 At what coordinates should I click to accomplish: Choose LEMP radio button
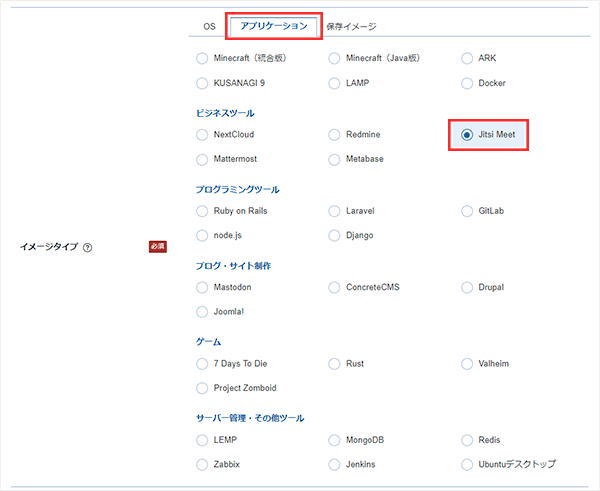click(x=202, y=440)
